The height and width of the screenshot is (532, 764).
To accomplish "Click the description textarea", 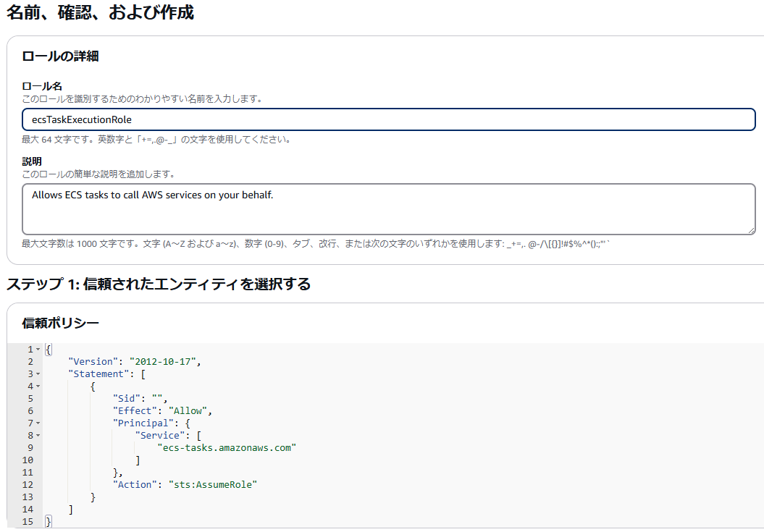I will [x=388, y=209].
